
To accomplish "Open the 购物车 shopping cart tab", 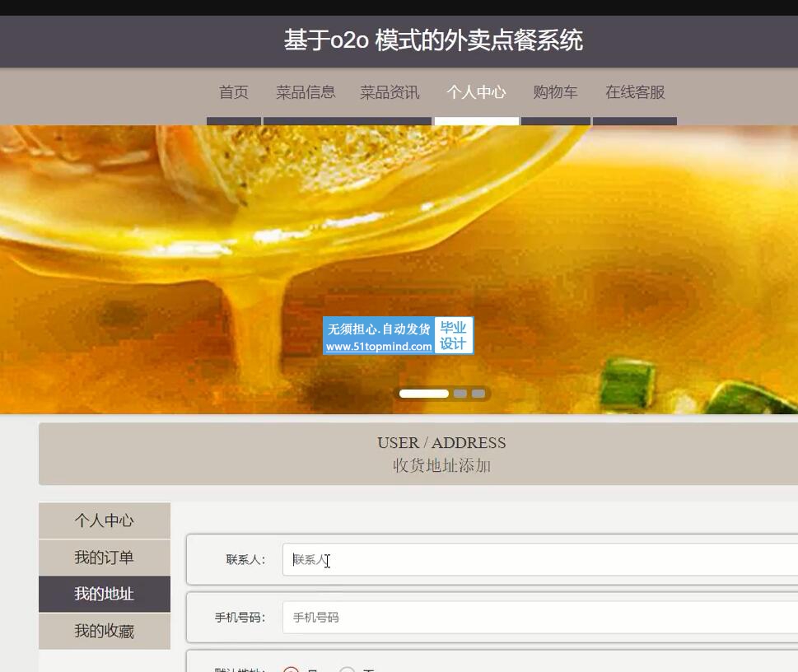I will 555,93.
